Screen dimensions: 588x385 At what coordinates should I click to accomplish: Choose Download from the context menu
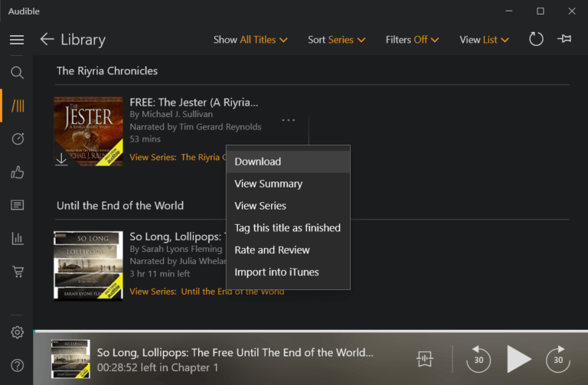click(288, 162)
